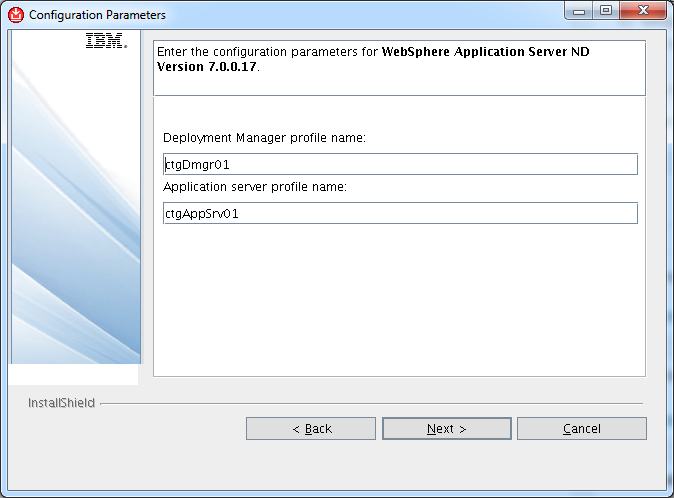Select the Application server profile name field
Viewport: 674px width, 498px height.
[400, 213]
